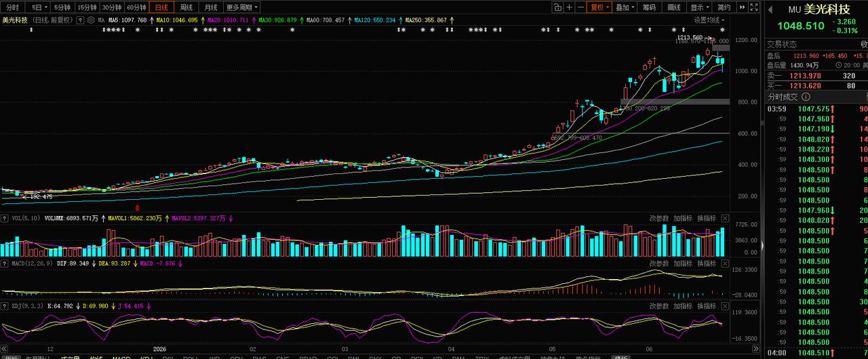Click the lock icon in chart toolbar
This screenshot has height=359, width=868.
557,7
